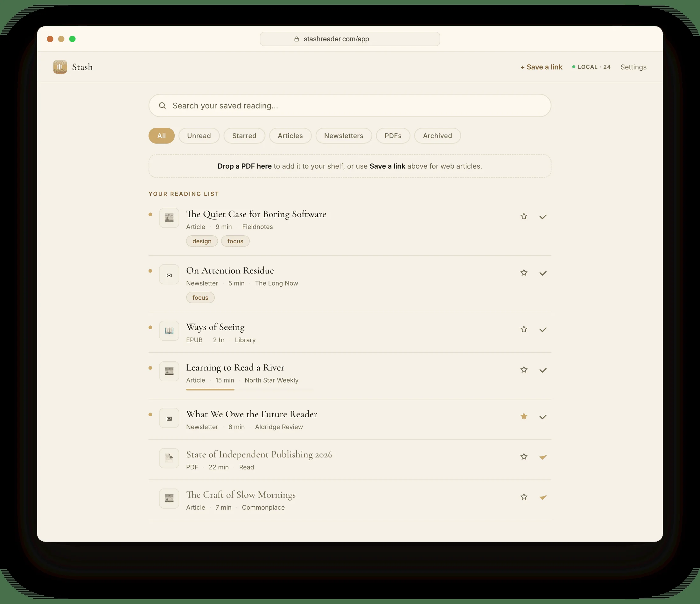Viewport: 700px width, 604px height.
Task: Switch to the Articles filter
Action: [290, 136]
